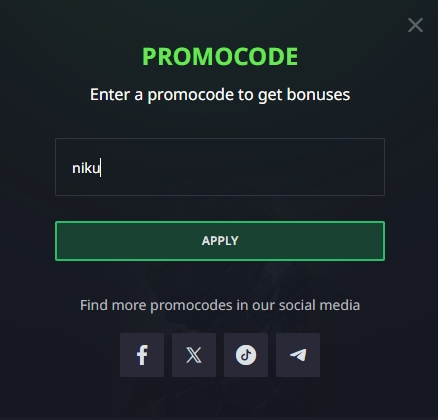The height and width of the screenshot is (420, 438).
Task: Click the white Facebook "f" logo tile
Action: [x=142, y=355]
